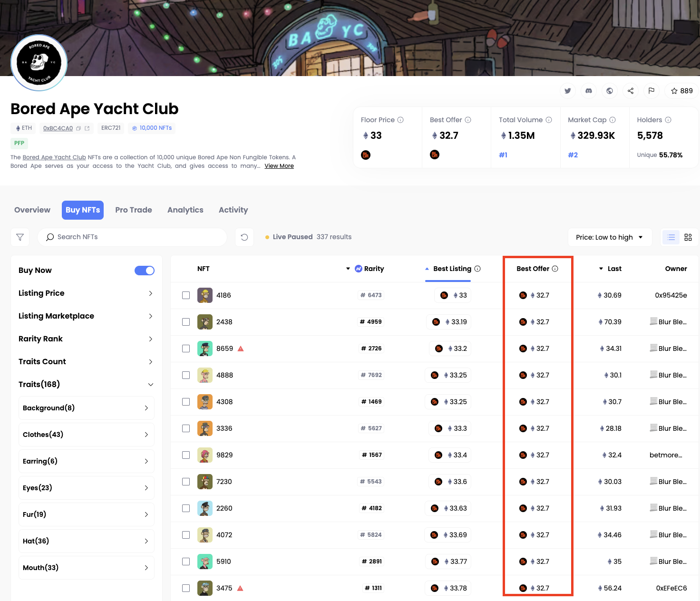Viewport: 700px width, 601px height.
Task: Click Total Volume info icon
Action: coord(549,120)
